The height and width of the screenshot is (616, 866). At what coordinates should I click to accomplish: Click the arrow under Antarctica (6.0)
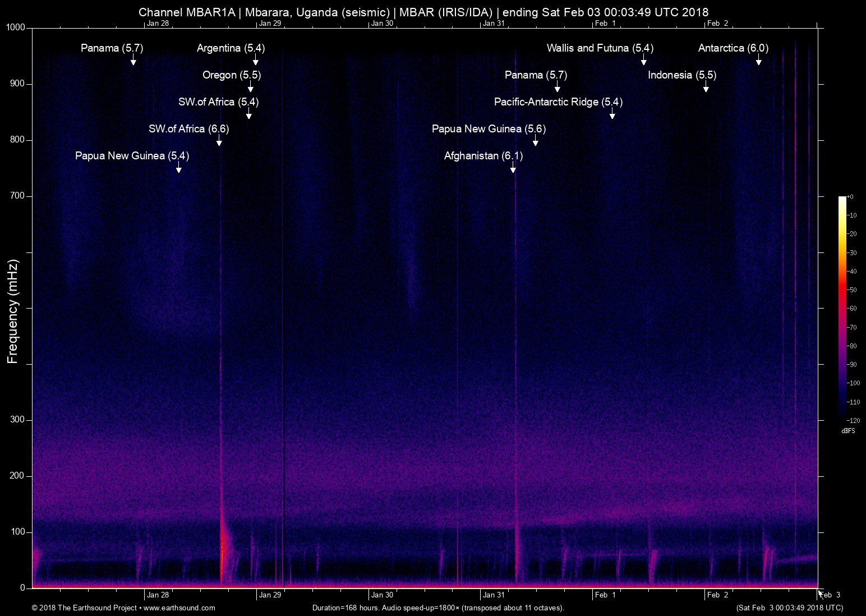pyautogui.click(x=758, y=60)
